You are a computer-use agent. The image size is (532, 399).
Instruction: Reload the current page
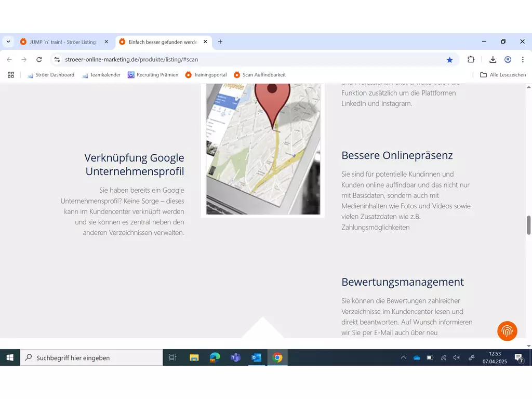tap(39, 60)
